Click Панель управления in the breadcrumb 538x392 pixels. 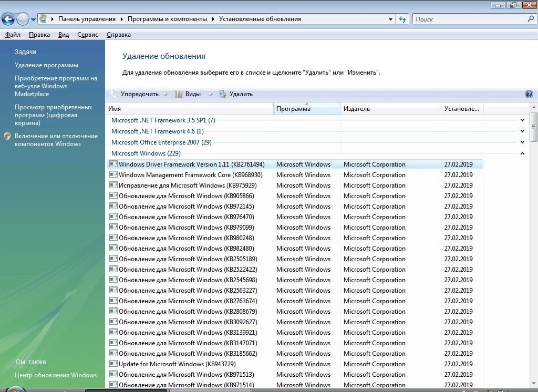pos(87,19)
